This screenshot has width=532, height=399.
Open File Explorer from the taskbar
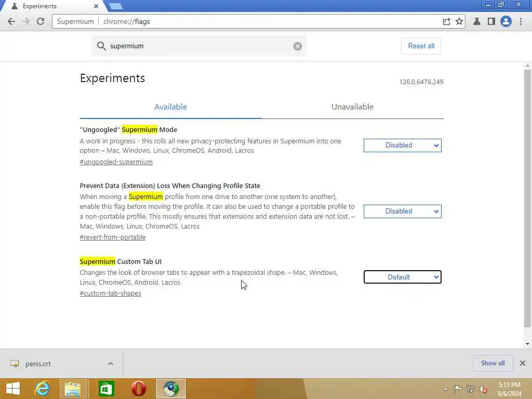[73, 389]
